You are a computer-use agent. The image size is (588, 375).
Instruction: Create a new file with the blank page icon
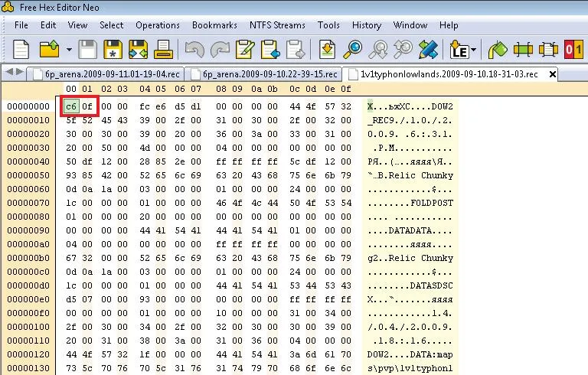[x=21, y=50]
